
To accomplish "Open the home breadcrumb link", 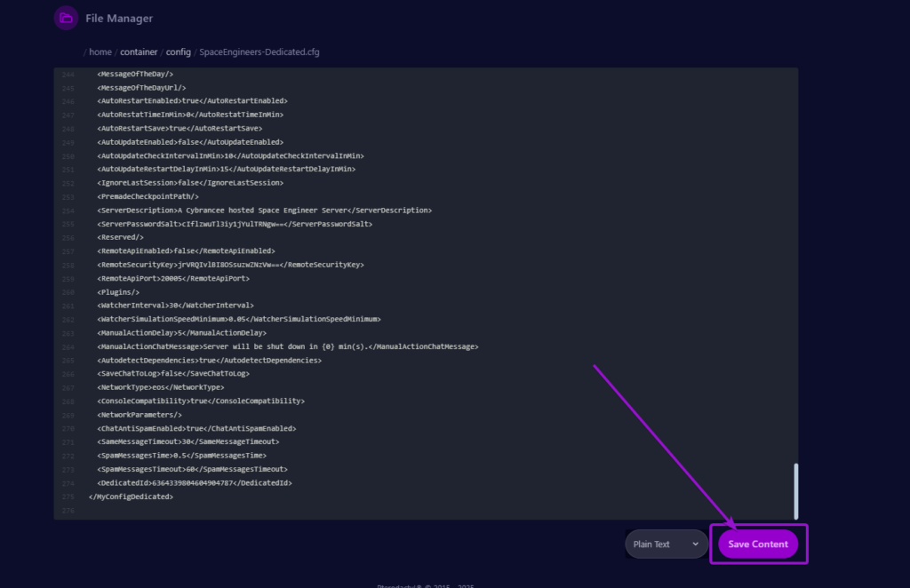I will click(100, 52).
